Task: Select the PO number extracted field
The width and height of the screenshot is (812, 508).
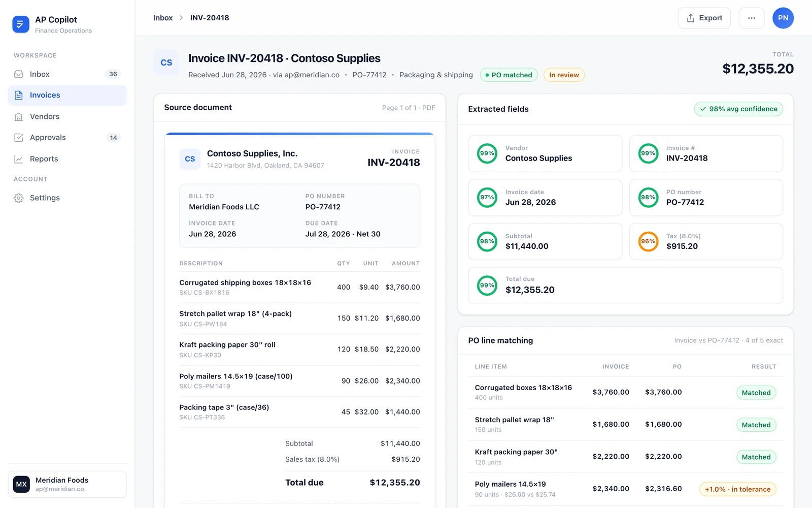Action: click(x=706, y=198)
